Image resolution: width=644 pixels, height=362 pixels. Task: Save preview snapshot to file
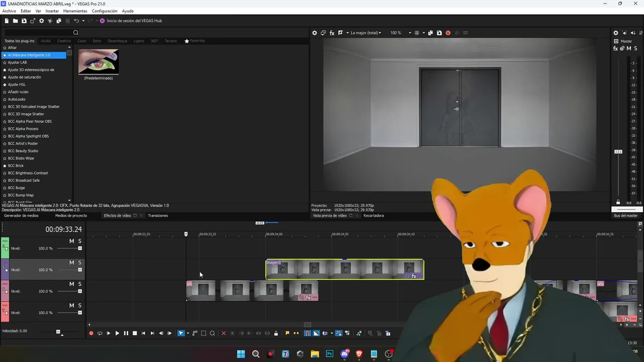pos(439,33)
